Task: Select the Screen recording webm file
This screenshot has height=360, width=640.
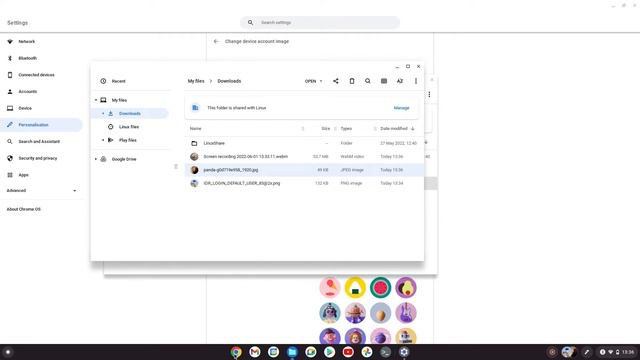Action: (x=304, y=157)
